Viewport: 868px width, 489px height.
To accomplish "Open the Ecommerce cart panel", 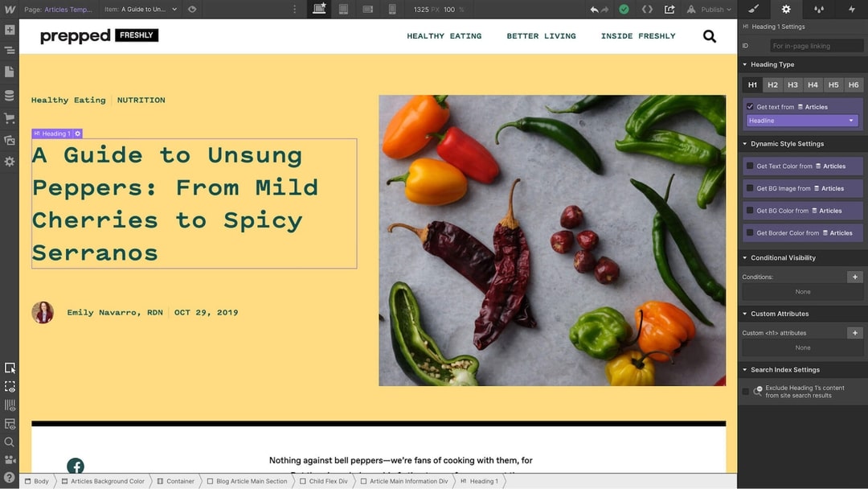I will pyautogui.click(x=10, y=118).
